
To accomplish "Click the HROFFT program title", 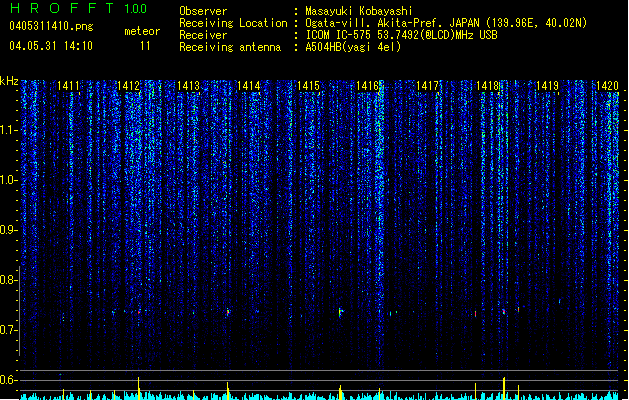I will pyautogui.click(x=62, y=8).
